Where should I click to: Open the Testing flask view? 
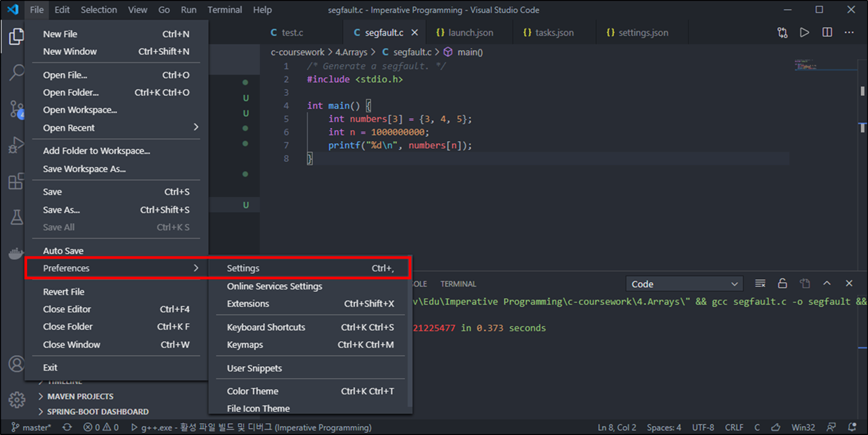(16, 217)
